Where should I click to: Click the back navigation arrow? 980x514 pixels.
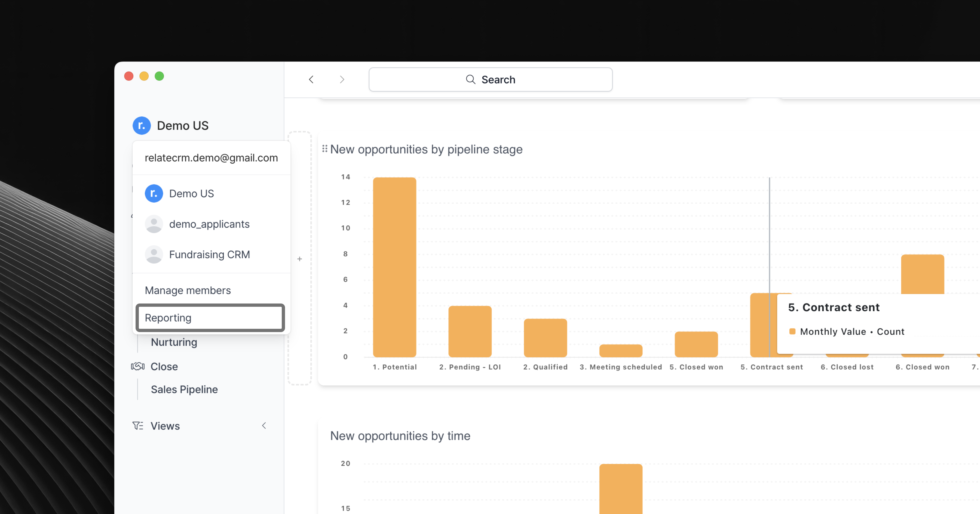311,79
